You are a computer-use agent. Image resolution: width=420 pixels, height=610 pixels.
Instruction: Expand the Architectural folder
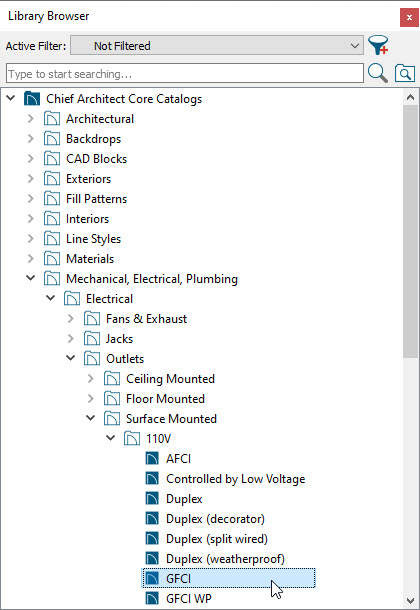click(x=31, y=118)
